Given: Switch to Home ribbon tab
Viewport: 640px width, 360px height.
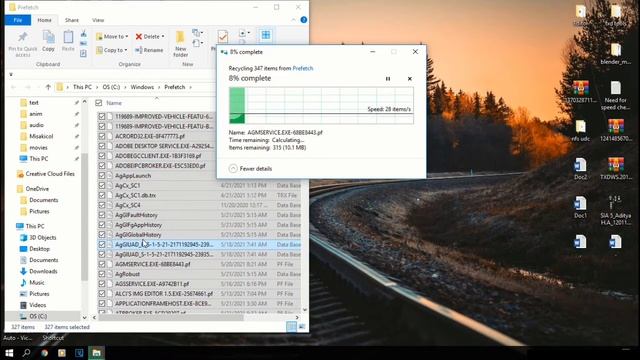Looking at the screenshot, I should coord(44,20).
